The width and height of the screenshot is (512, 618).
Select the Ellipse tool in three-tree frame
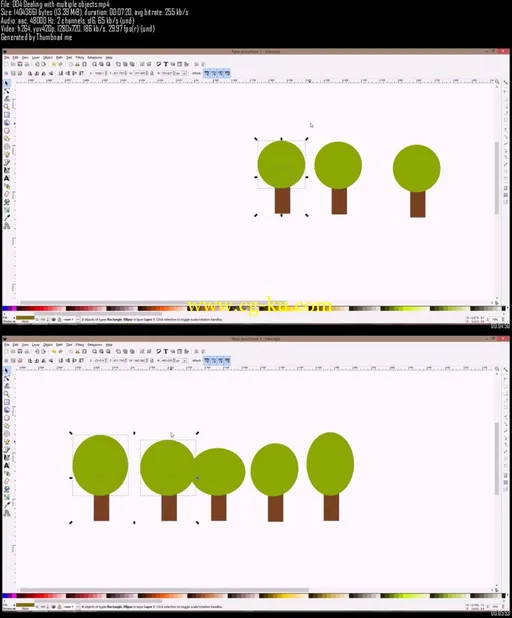click(x=7, y=130)
